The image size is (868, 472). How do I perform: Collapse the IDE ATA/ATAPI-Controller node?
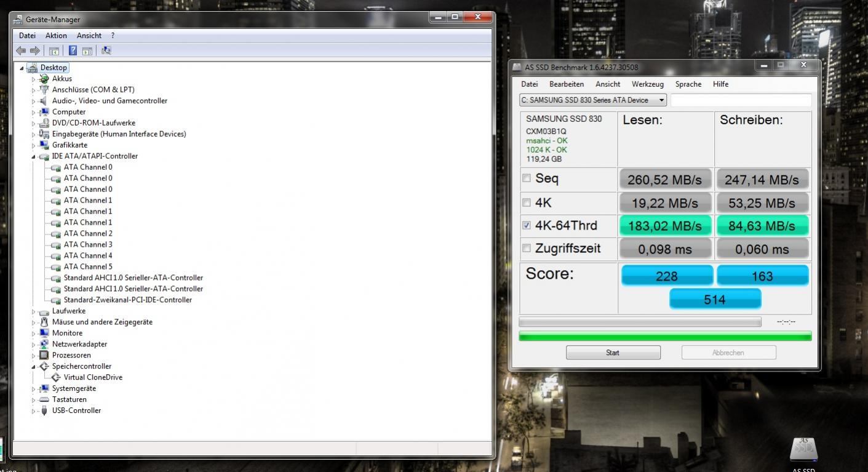[34, 157]
